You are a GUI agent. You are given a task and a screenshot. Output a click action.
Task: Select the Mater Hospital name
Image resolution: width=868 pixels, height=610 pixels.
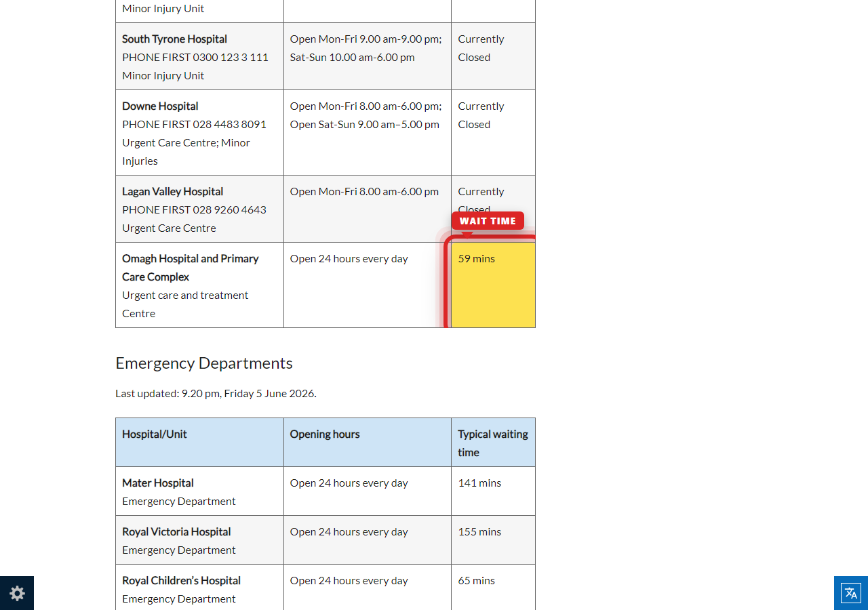tap(158, 483)
